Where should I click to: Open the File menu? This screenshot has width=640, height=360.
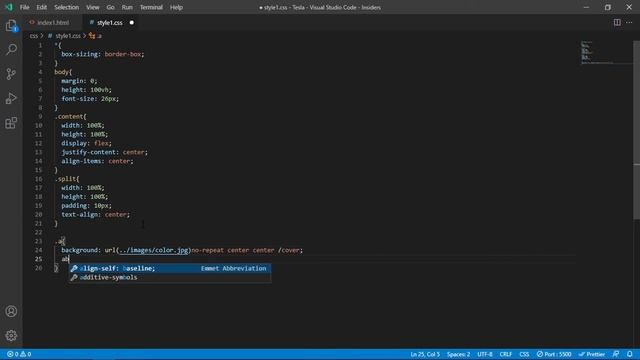24,7
